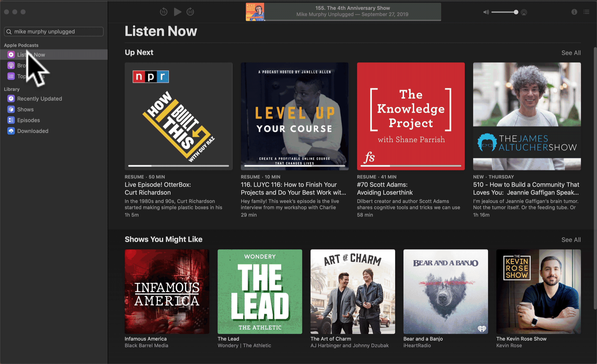Image resolution: width=597 pixels, height=364 pixels.
Task: Click 'RESUME · 50 MIN' label
Action: point(145,177)
